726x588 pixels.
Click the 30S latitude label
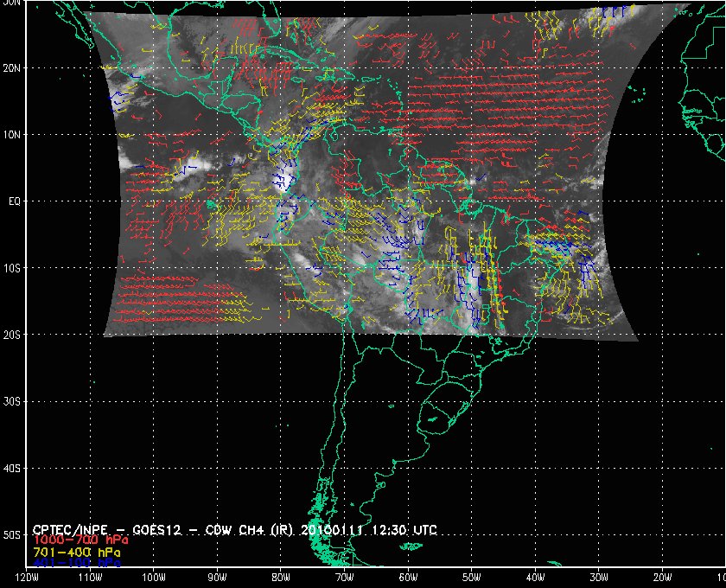(12, 402)
